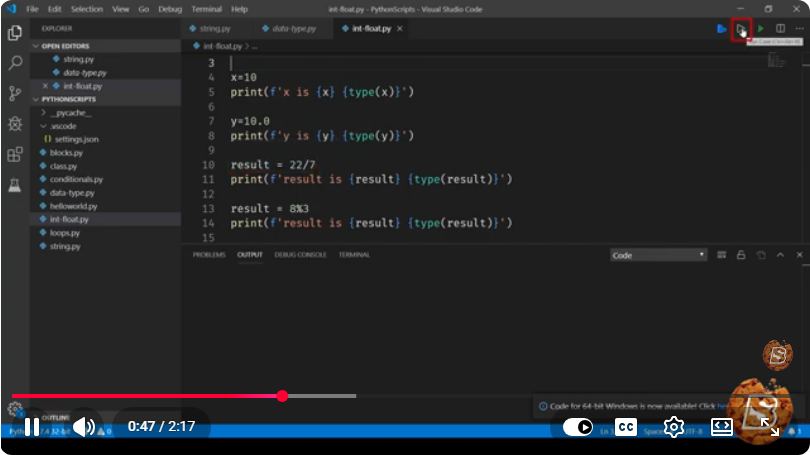The image size is (810, 455).
Task: Open the Terminal menu
Action: point(207,9)
